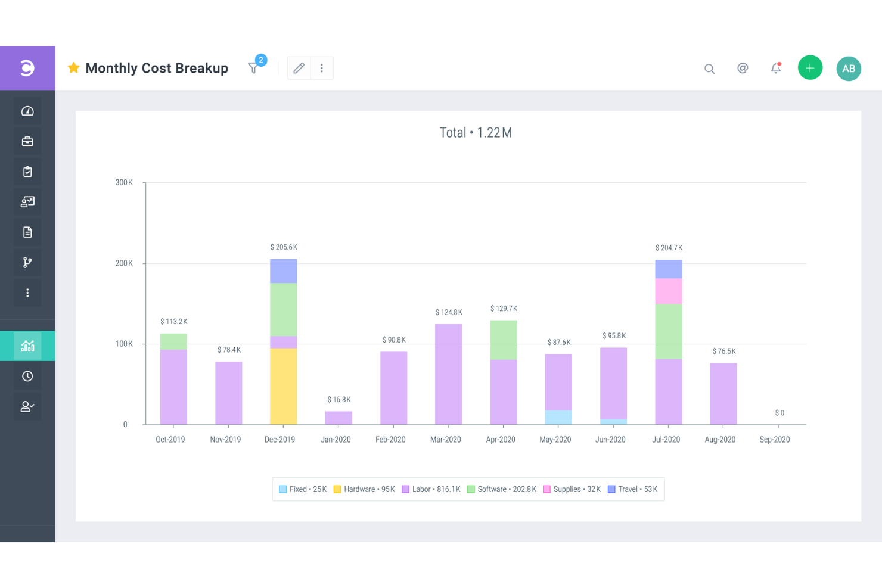Viewport: 882px width, 588px height.
Task: Click the Feb-2020 bar
Action: (x=393, y=388)
